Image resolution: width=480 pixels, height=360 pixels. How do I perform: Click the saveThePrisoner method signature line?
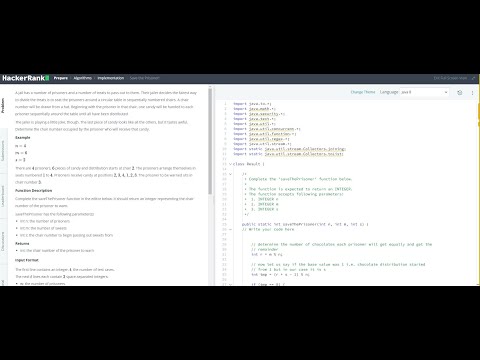pyautogui.click(x=305, y=224)
